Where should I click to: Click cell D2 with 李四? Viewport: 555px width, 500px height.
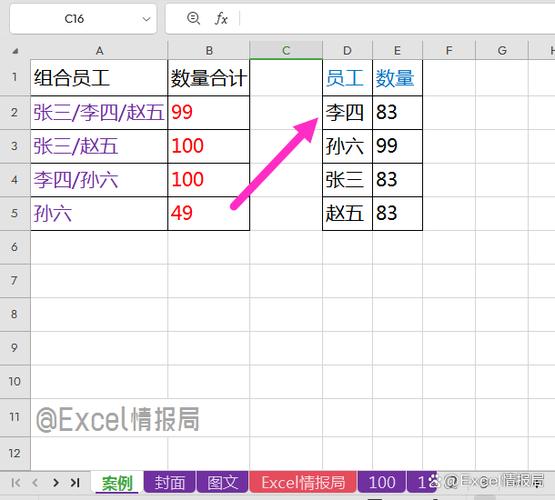coord(347,113)
